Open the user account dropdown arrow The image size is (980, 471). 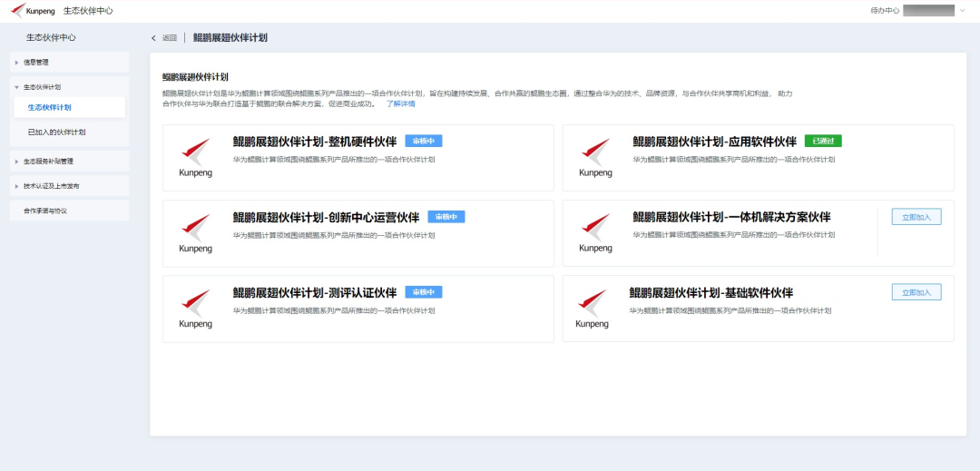[963, 11]
